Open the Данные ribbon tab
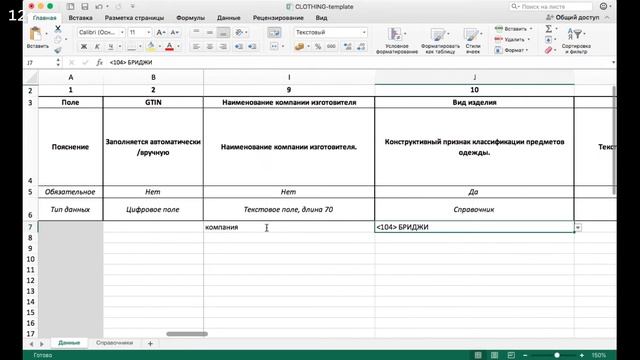This screenshot has height=360, width=640. (229, 18)
